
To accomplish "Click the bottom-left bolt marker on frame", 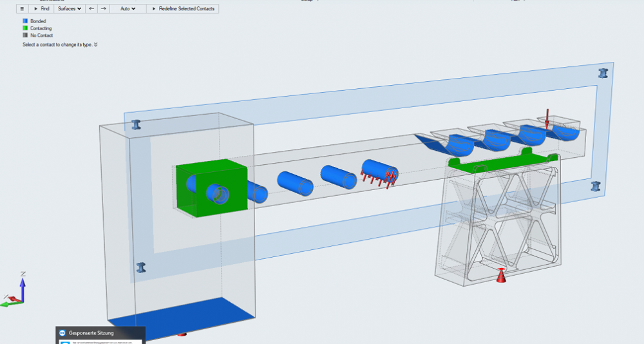I will [x=141, y=267].
